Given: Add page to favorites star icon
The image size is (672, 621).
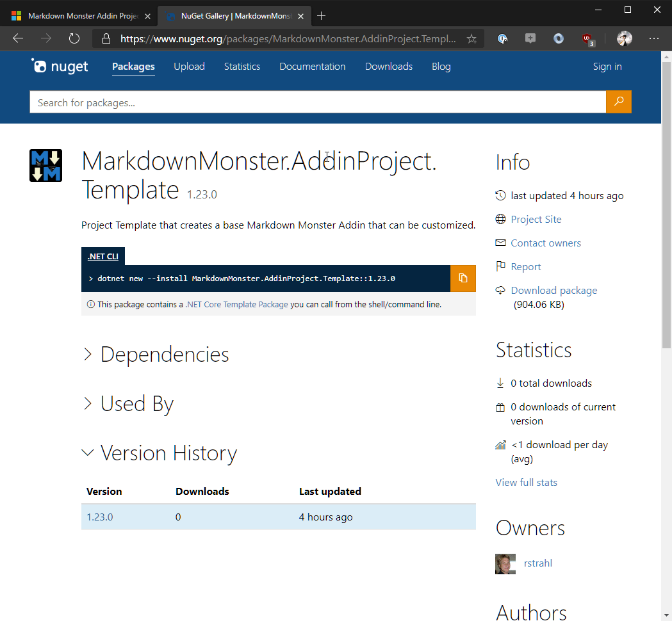Looking at the screenshot, I should pos(471,39).
